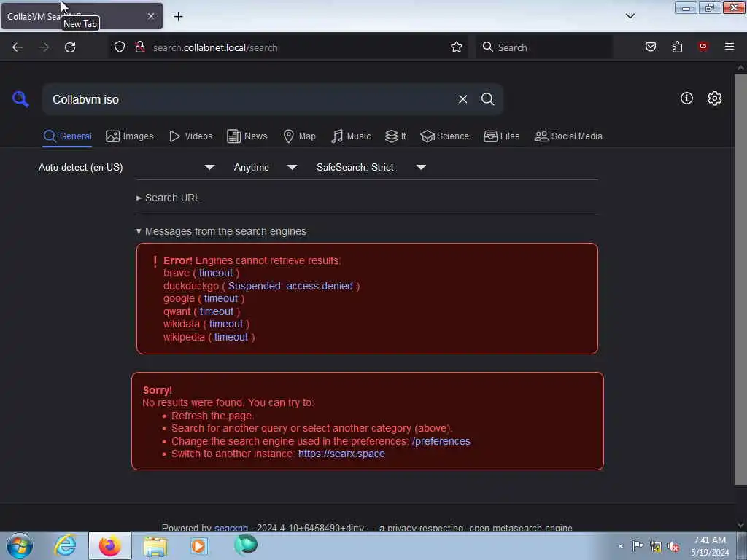The width and height of the screenshot is (747, 560).
Task: Switch to the Map category
Action: (x=300, y=136)
